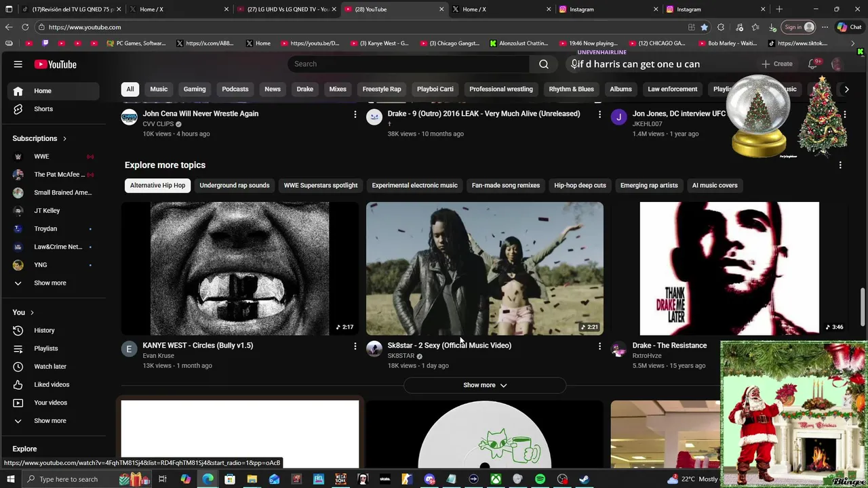This screenshot has height=488, width=868.
Task: Open The Pat McAfee subscription
Action: 52,174
